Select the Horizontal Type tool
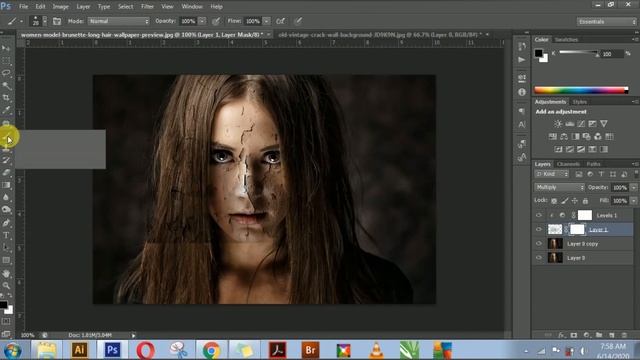This screenshot has width=640, height=360. click(x=6, y=235)
